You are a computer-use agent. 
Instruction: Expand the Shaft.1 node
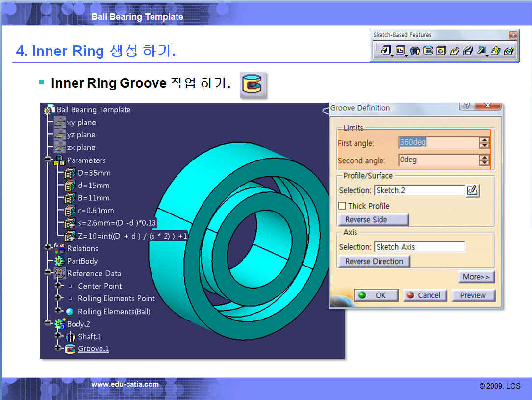58,336
